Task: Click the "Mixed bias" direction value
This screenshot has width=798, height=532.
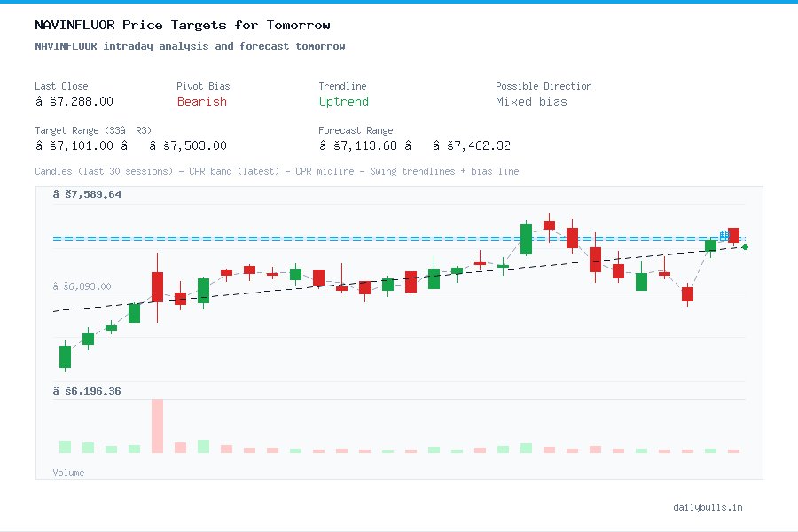Action: pyautogui.click(x=531, y=101)
